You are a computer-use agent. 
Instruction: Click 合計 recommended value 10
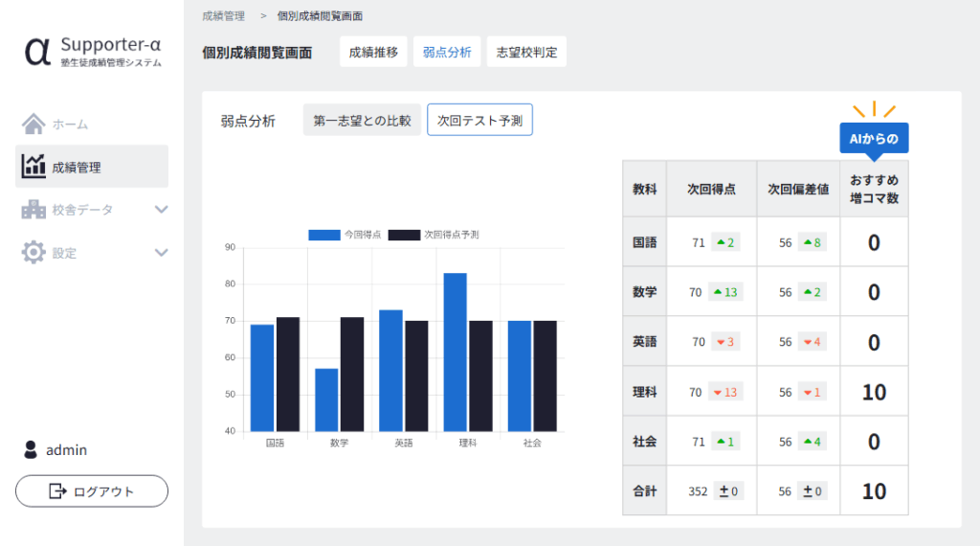(x=874, y=491)
